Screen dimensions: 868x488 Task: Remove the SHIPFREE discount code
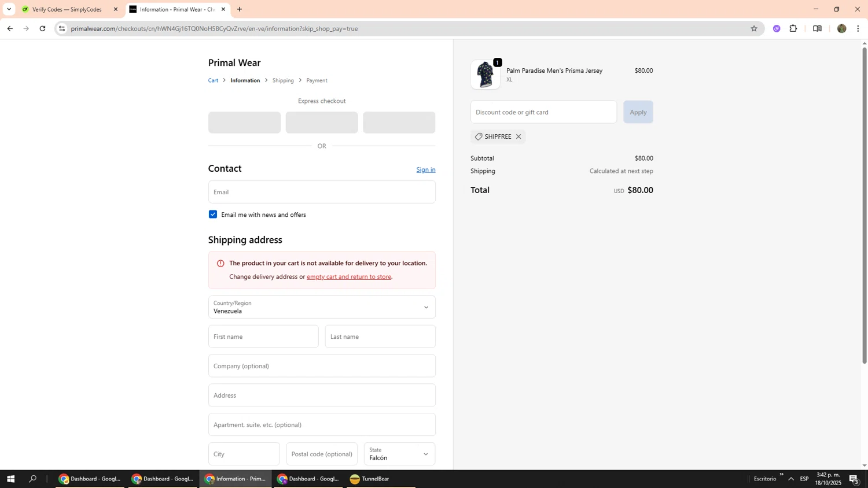point(518,137)
